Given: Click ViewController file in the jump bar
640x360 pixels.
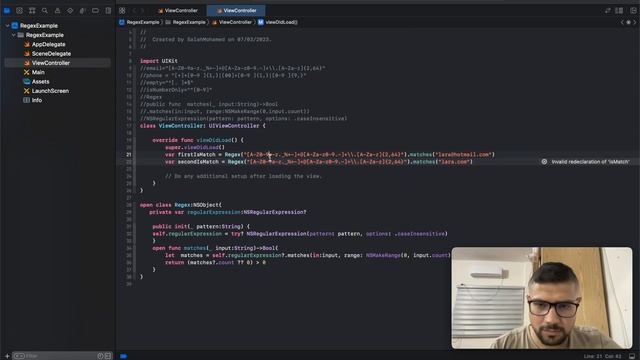Looking at the screenshot, I should [232, 22].
